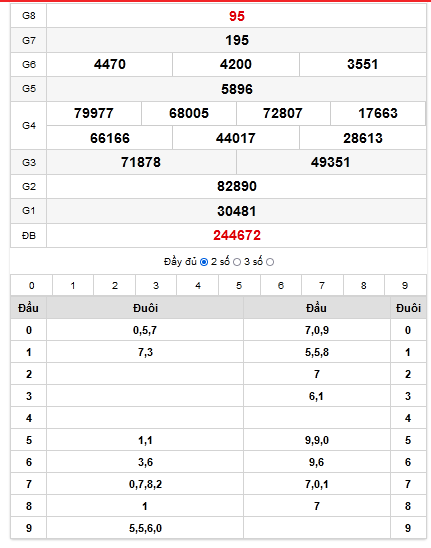The width and height of the screenshot is (431, 548).
Task: Click the G6 result 4470
Action: click(109, 64)
